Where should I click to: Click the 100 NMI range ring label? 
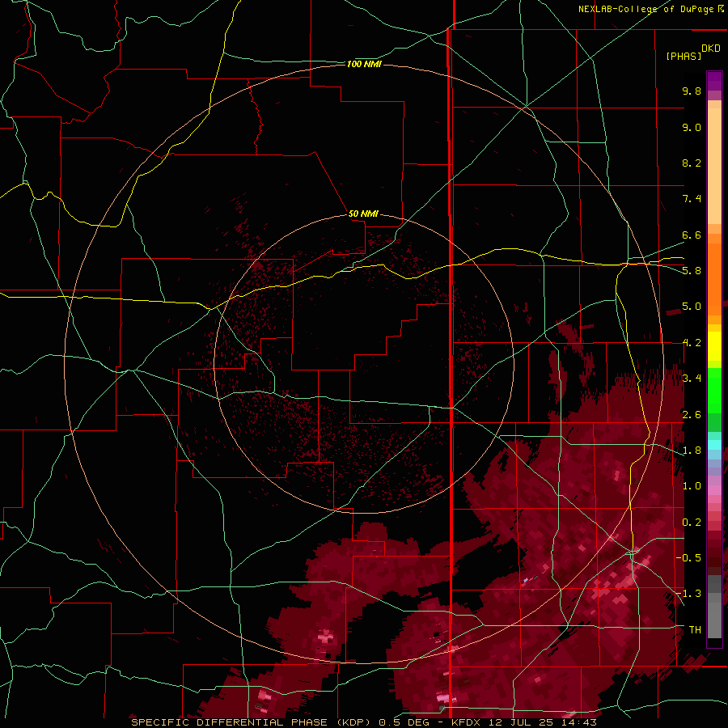pyautogui.click(x=364, y=64)
